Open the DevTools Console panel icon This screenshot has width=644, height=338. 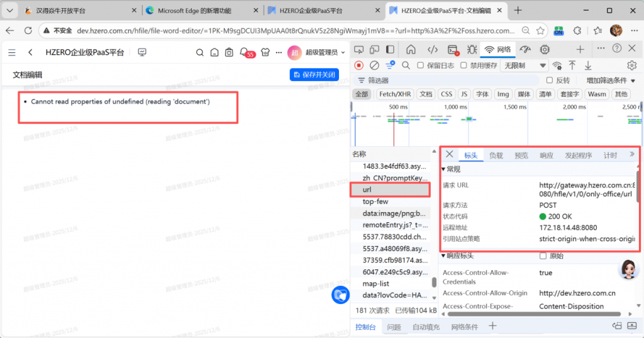point(453,50)
